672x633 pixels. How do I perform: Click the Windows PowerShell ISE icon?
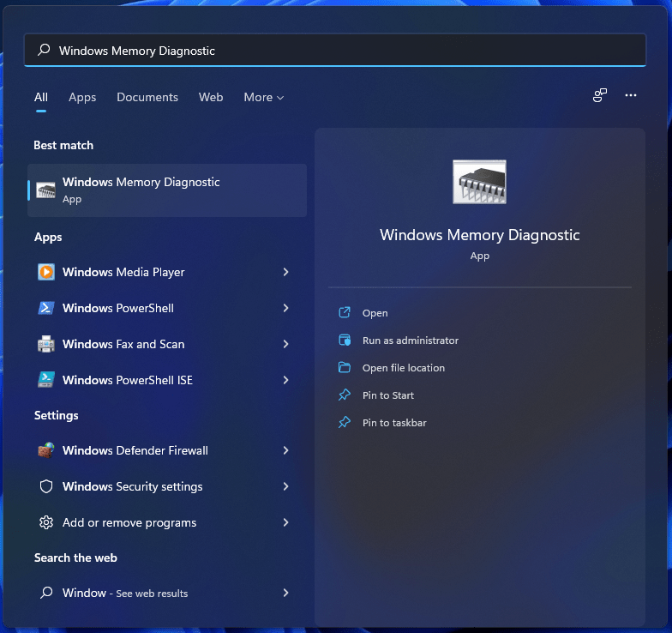click(x=46, y=380)
